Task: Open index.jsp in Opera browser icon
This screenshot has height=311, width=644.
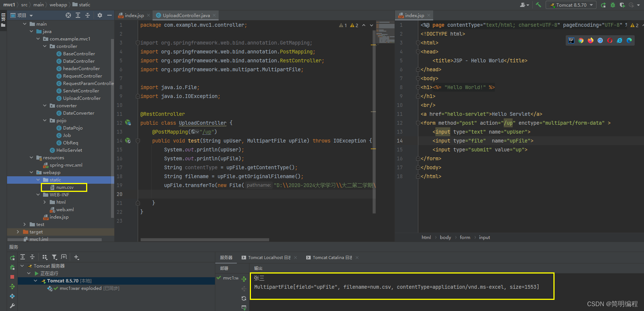Action: pos(610,40)
